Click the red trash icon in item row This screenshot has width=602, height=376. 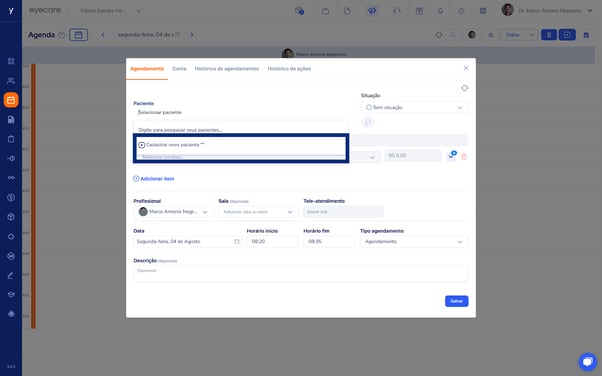point(464,157)
